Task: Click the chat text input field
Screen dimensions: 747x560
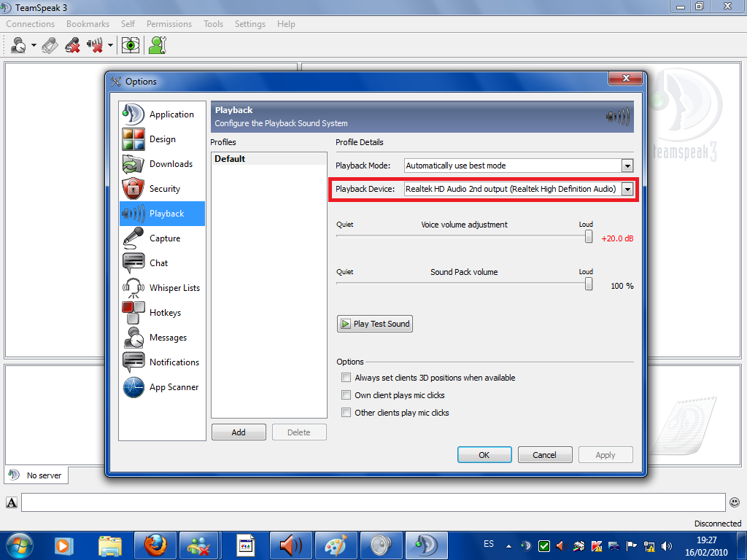Action: 373,502
